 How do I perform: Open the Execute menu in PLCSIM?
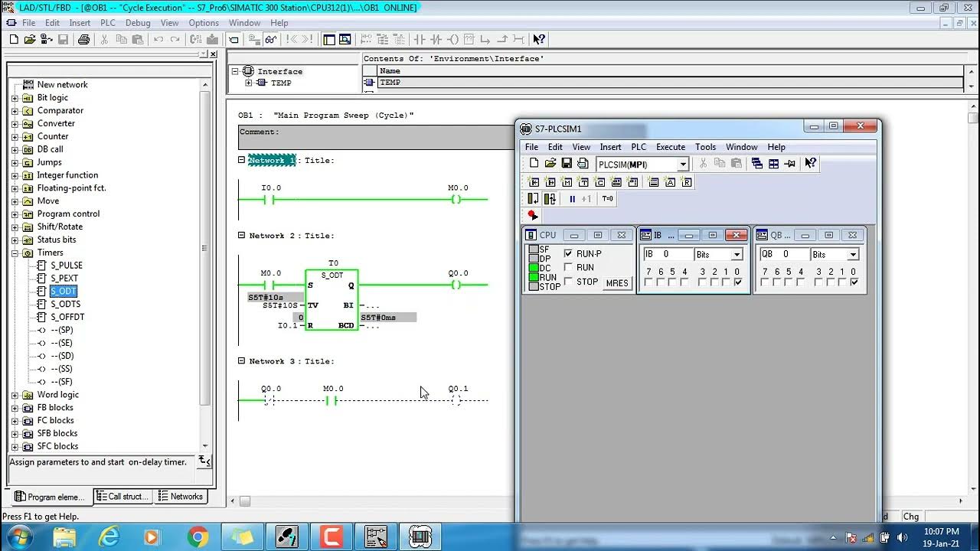click(671, 147)
